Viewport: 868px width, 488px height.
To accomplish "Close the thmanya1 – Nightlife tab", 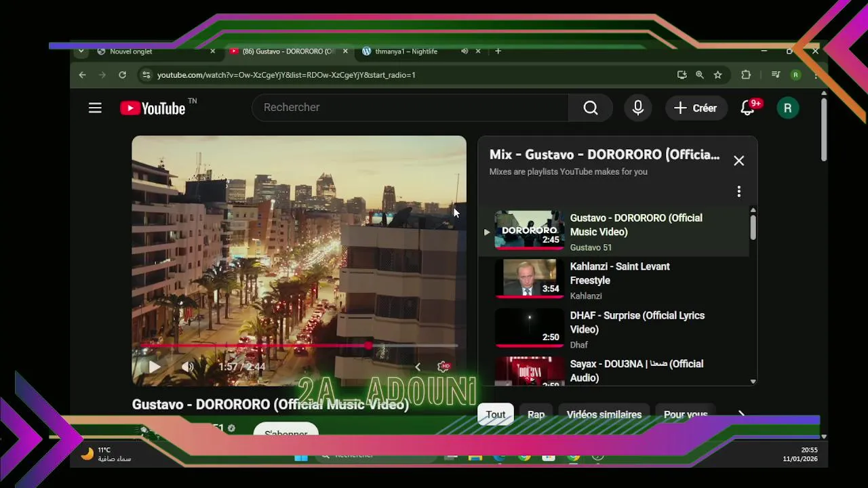I will click(x=478, y=52).
